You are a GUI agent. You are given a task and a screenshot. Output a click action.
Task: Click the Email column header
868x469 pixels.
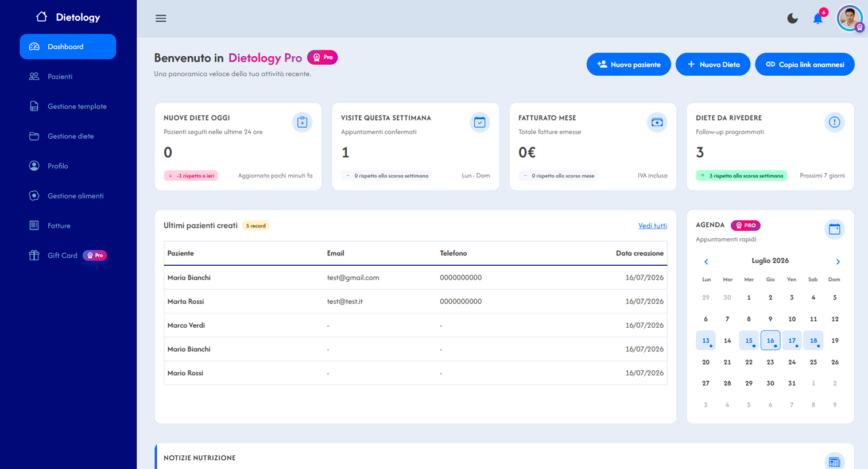[x=335, y=253]
